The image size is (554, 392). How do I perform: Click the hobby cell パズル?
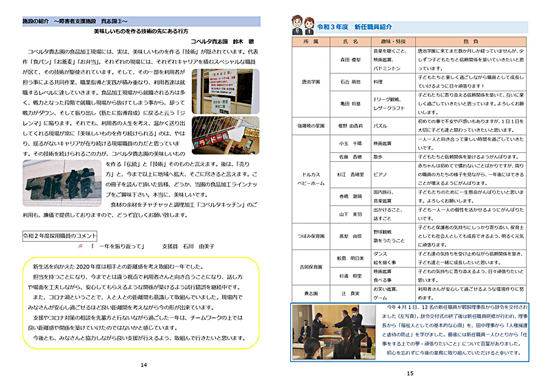380,126
